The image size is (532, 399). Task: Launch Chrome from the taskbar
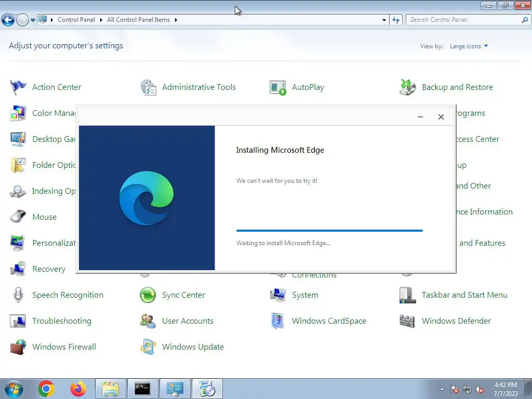[x=46, y=389]
